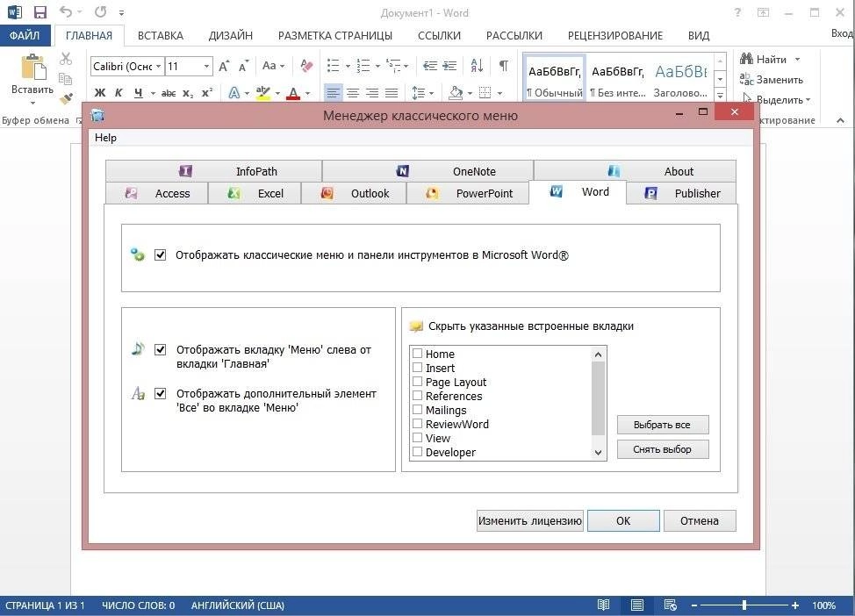The image size is (855, 616).
Task: Uncheck 'Отображать классические меню' checkbox
Action: [161, 254]
